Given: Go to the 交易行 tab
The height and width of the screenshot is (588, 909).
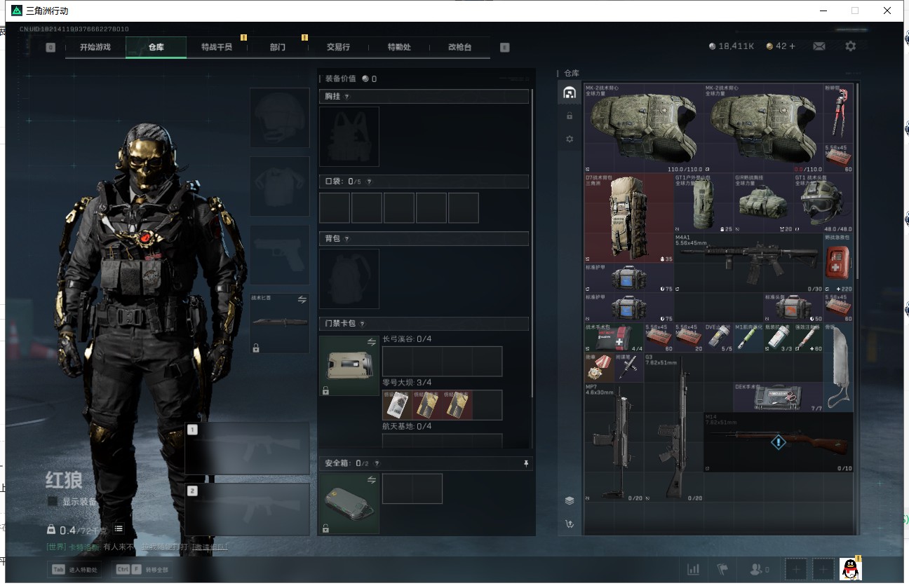Looking at the screenshot, I should coord(338,47).
